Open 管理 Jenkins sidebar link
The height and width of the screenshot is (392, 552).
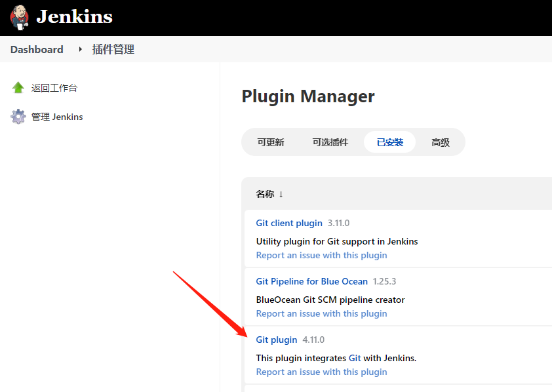click(x=57, y=117)
